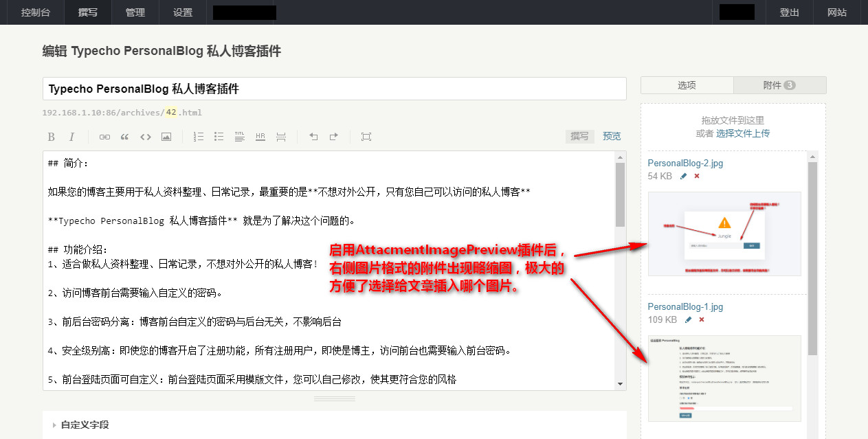
Task: Click the line starting '4、安全级别高'
Action: (x=280, y=350)
